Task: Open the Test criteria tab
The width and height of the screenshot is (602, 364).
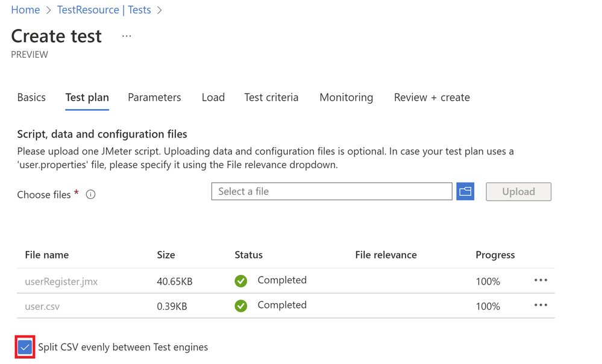Action: point(271,98)
